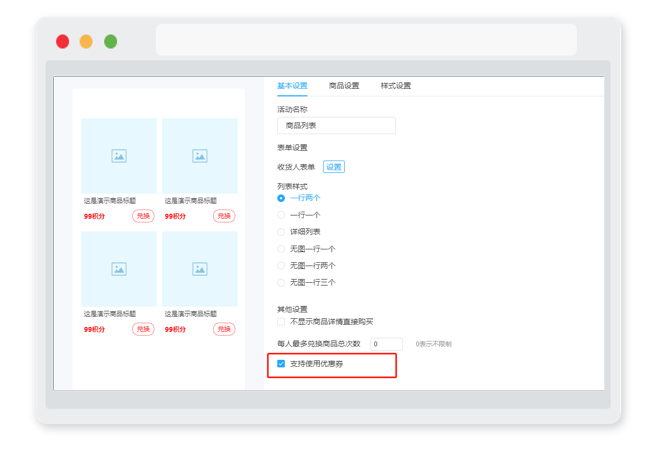Select the 无图一行三个 radio option
The height and width of the screenshot is (450, 660).
coord(281,282)
